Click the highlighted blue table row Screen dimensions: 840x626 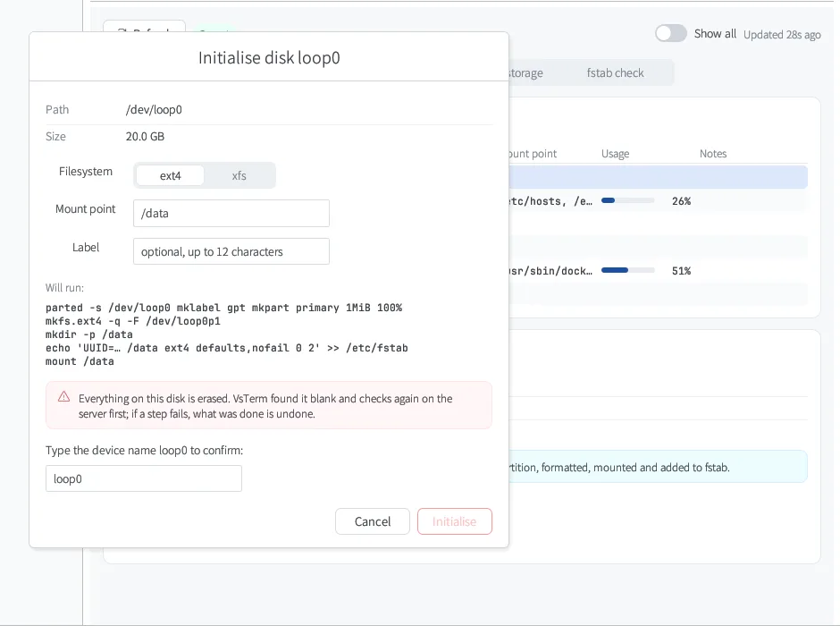(658, 177)
